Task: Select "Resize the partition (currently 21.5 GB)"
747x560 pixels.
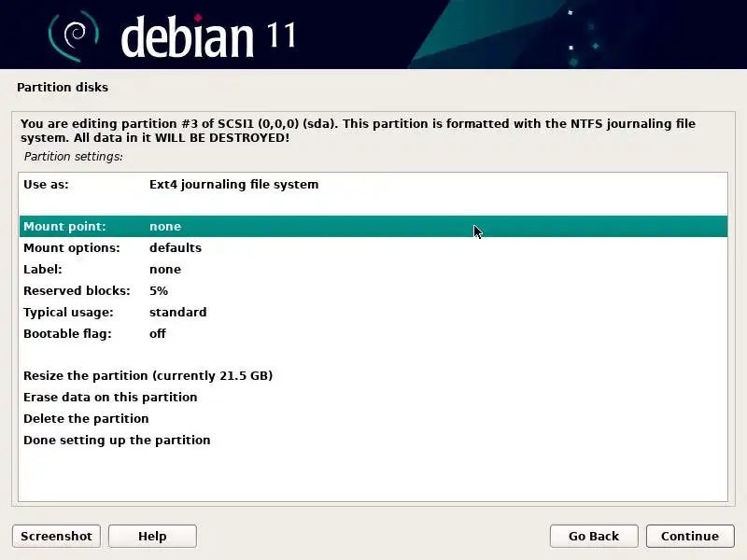Action: (x=373, y=376)
